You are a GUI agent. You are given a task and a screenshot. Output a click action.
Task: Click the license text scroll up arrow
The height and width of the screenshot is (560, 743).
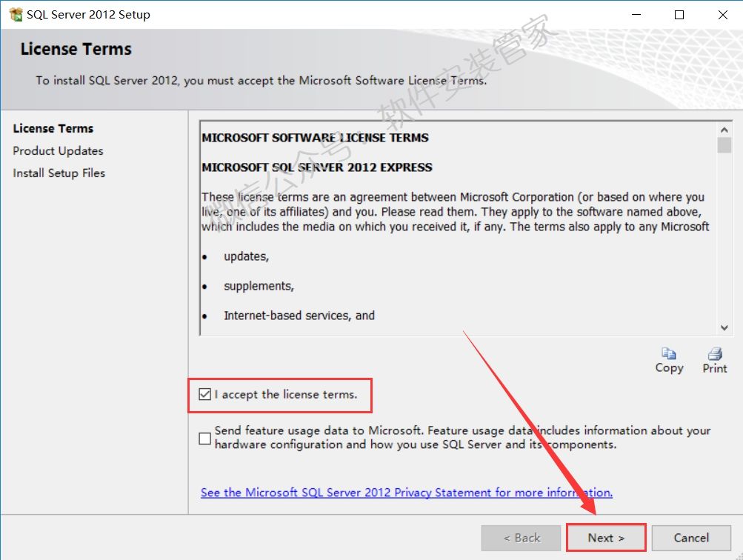[x=724, y=130]
